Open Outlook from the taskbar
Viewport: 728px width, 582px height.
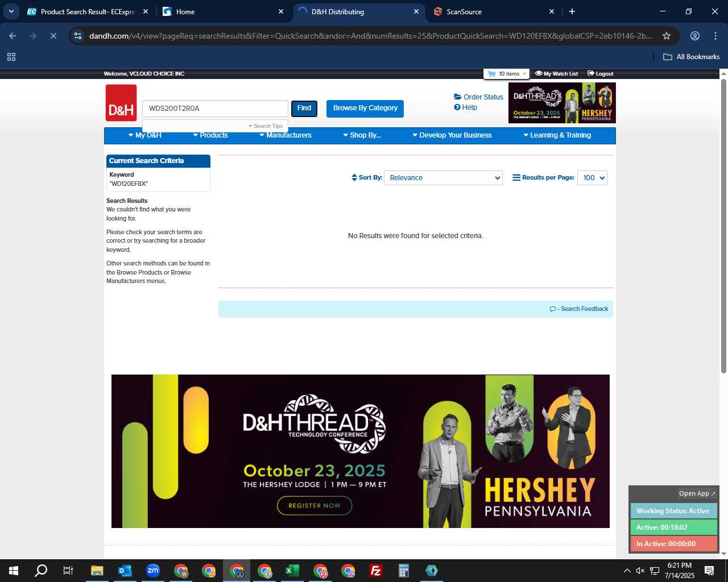click(125, 571)
